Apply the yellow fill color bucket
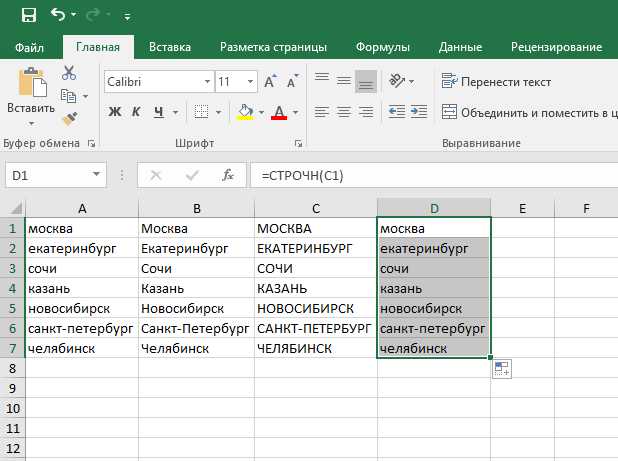618x461 pixels. click(245, 112)
